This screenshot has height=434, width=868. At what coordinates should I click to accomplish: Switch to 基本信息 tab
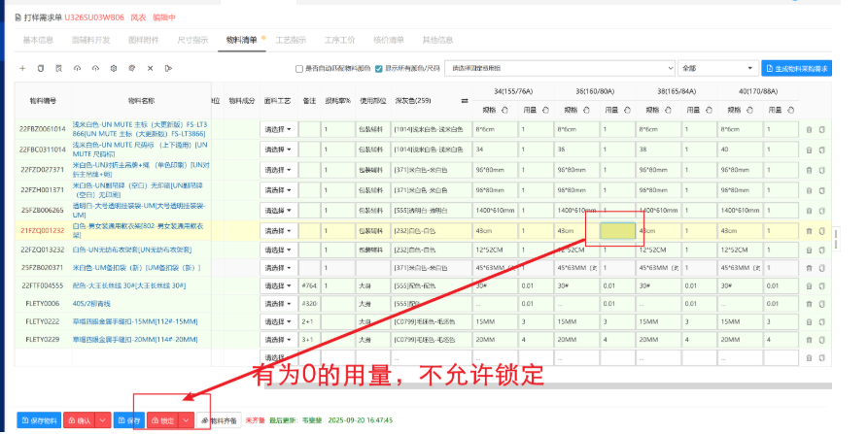tap(38, 40)
